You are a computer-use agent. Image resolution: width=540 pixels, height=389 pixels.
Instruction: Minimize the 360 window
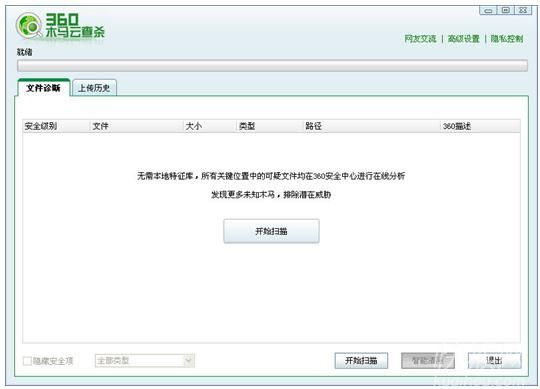[488, 10]
